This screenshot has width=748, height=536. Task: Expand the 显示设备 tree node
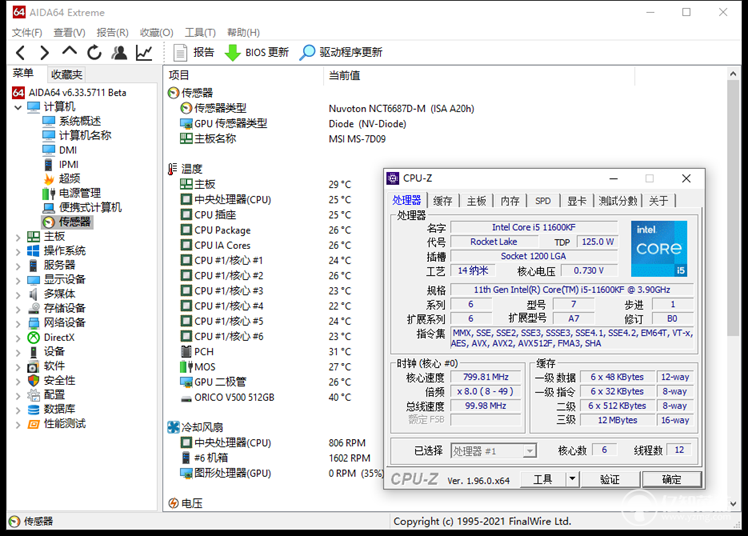click(x=18, y=280)
